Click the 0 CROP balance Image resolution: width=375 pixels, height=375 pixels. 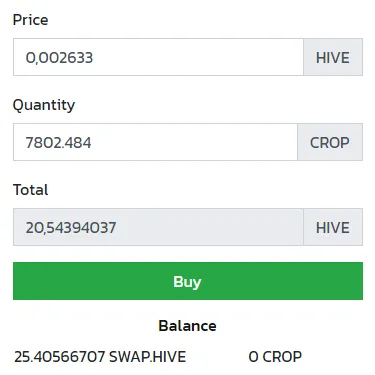pos(275,357)
